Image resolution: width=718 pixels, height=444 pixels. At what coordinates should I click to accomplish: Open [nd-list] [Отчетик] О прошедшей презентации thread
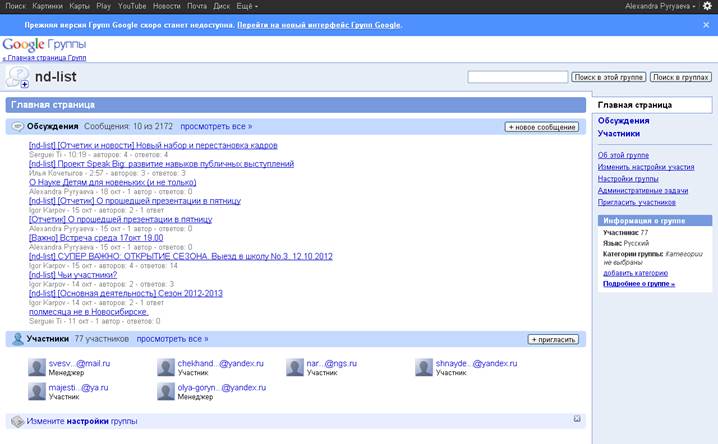(135, 201)
